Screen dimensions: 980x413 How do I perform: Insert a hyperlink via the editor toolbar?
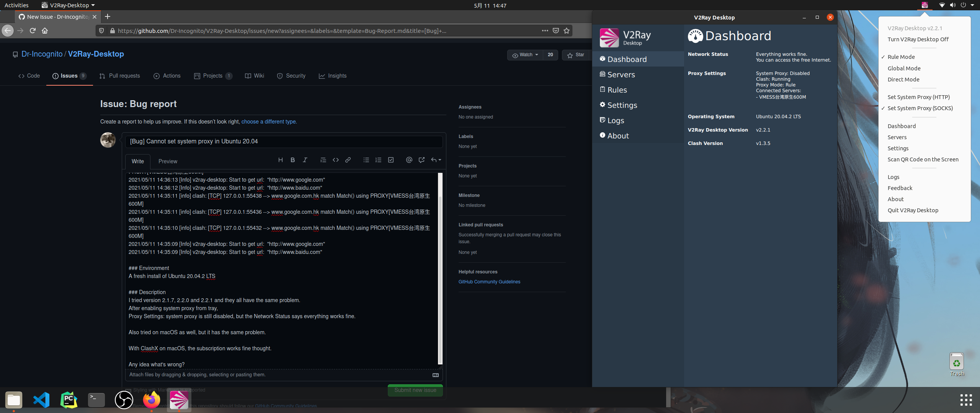[348, 160]
